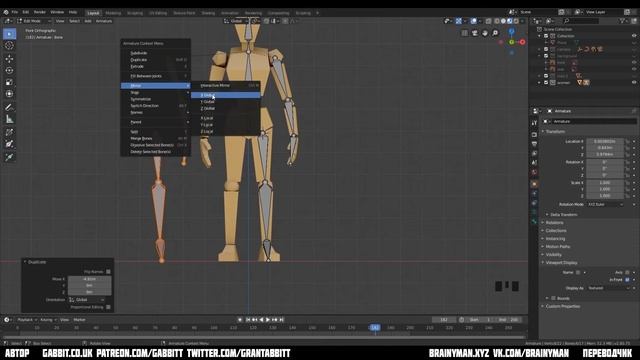This screenshot has height=360, width=640.
Task: Click the Play animation button
Action: click(268, 320)
